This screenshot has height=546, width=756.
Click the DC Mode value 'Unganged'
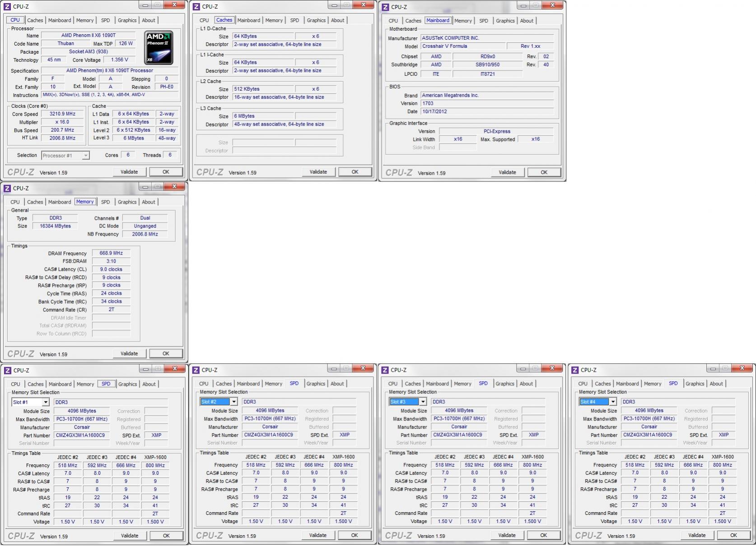(x=145, y=226)
